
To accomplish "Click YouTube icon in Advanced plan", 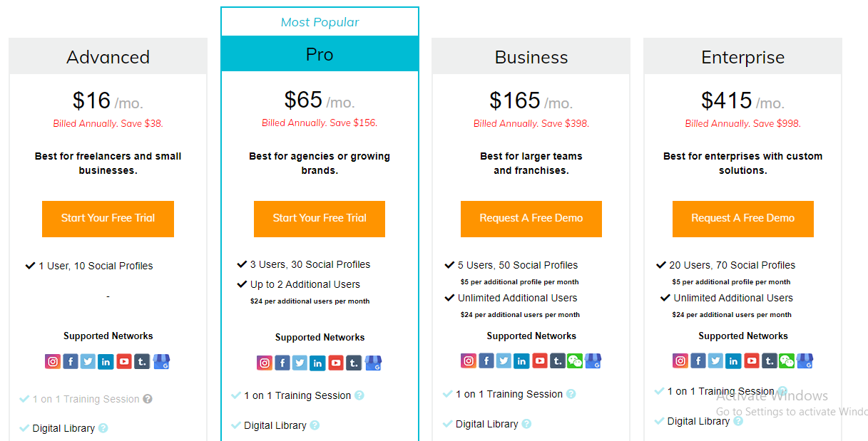I will [x=124, y=361].
